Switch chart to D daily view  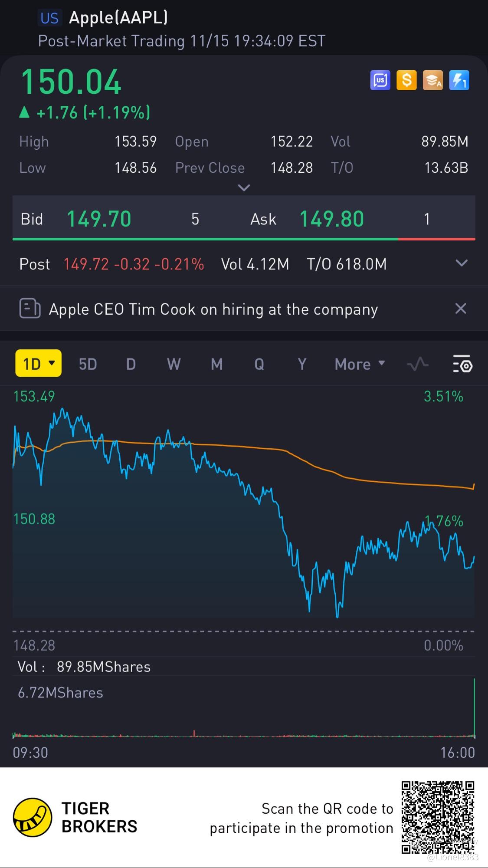(x=131, y=364)
